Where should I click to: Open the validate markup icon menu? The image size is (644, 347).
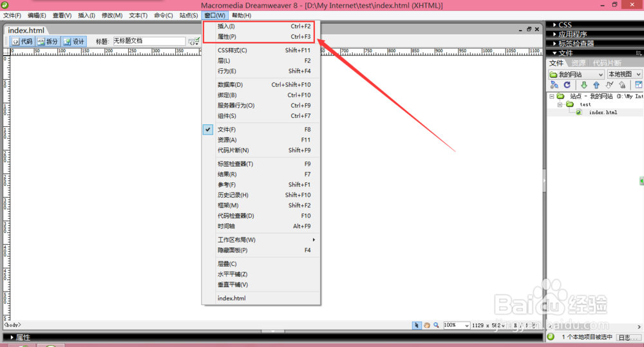pyautogui.click(x=194, y=41)
